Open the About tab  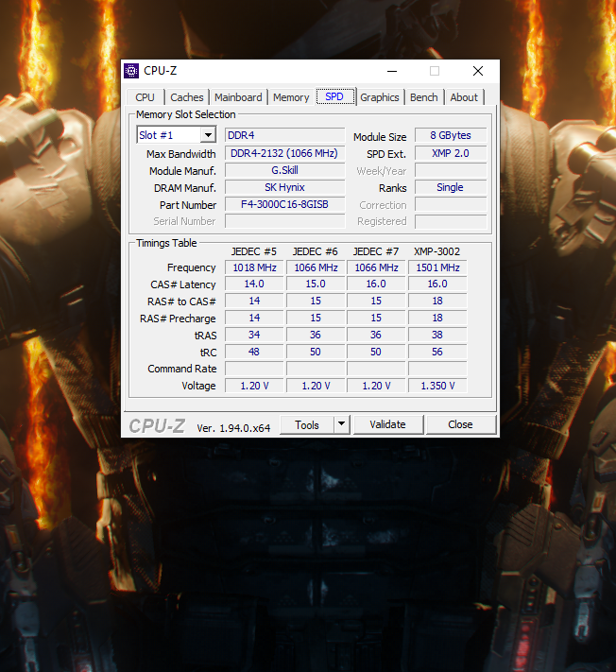(x=464, y=97)
